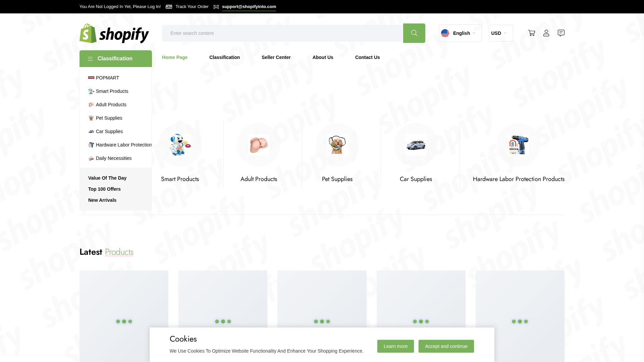Select Car Supplies in the sidebar
This screenshot has width=644, height=362.
click(x=109, y=131)
